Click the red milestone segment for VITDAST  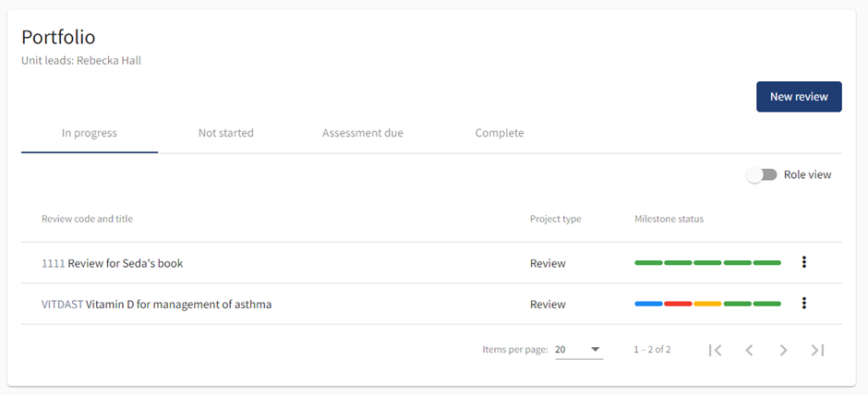pos(678,304)
